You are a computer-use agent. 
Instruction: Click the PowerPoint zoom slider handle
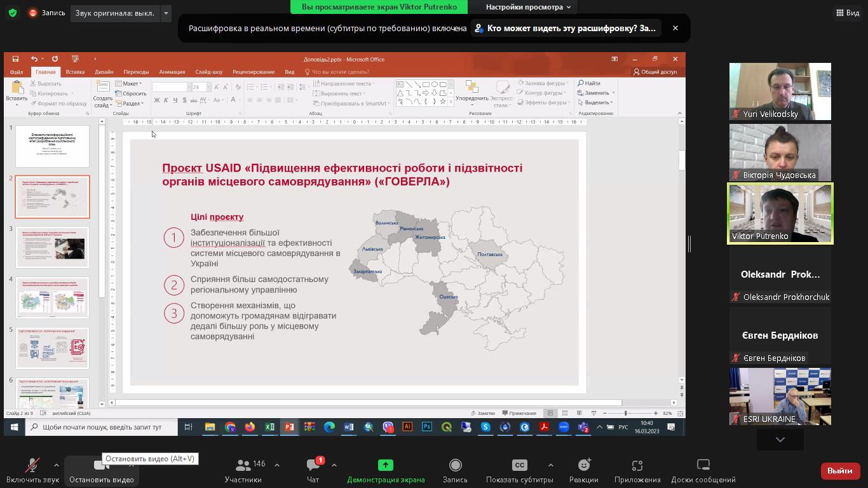(625, 413)
